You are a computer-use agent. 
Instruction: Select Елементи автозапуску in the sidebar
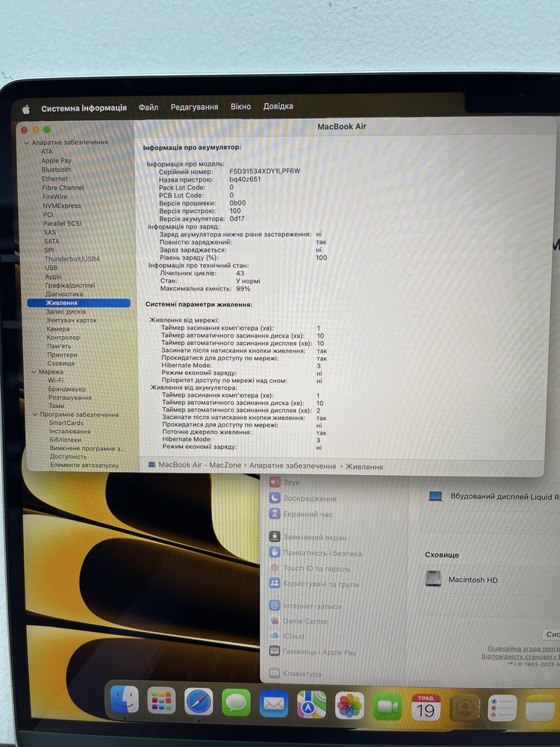pos(84,465)
